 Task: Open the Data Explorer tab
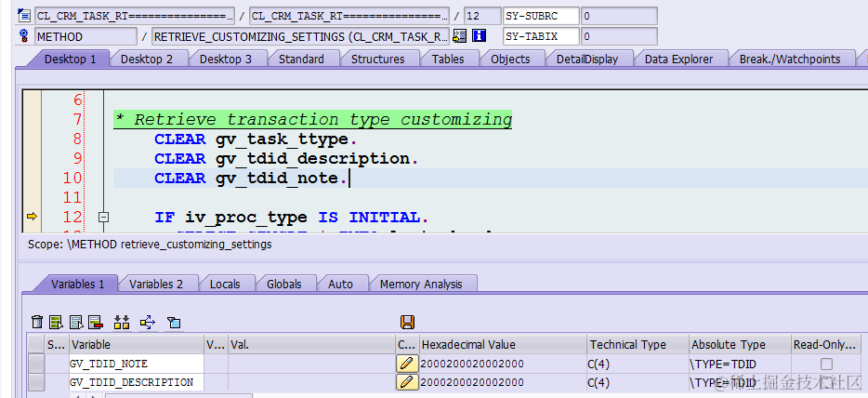pos(678,59)
